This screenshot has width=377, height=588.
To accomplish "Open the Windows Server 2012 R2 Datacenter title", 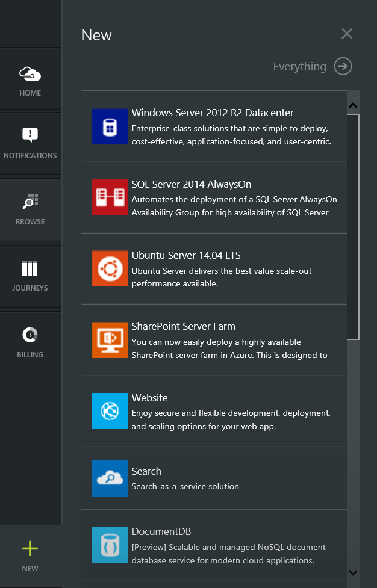I will click(213, 113).
